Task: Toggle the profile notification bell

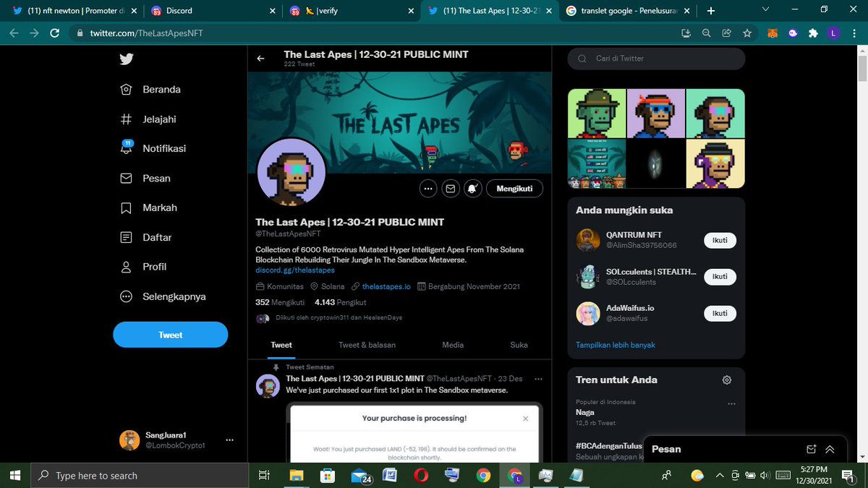Action: point(473,189)
